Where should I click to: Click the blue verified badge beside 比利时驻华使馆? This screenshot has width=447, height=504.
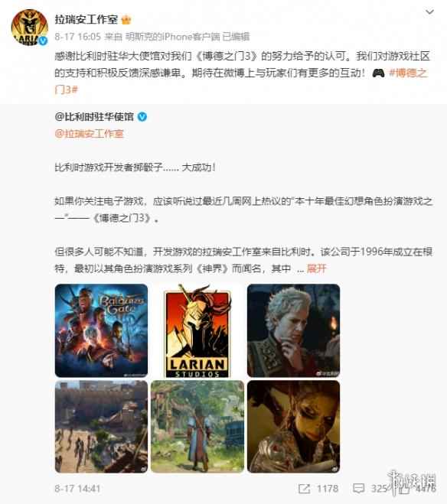coord(142,117)
